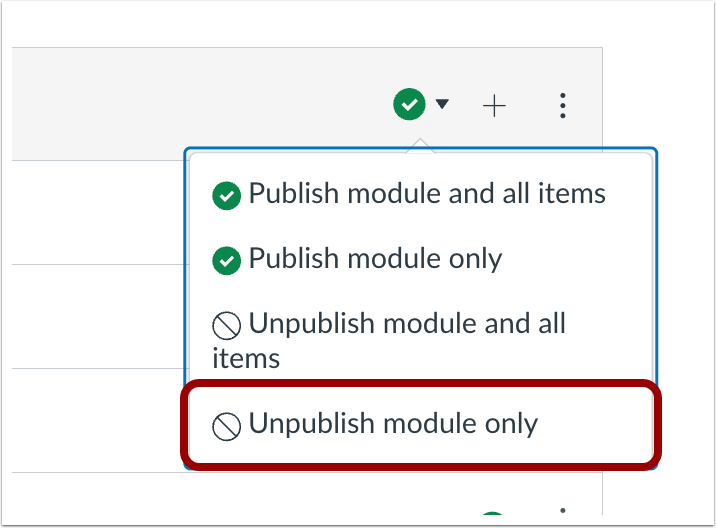Open the next module's partially visible options dots

pyautogui.click(x=563, y=511)
